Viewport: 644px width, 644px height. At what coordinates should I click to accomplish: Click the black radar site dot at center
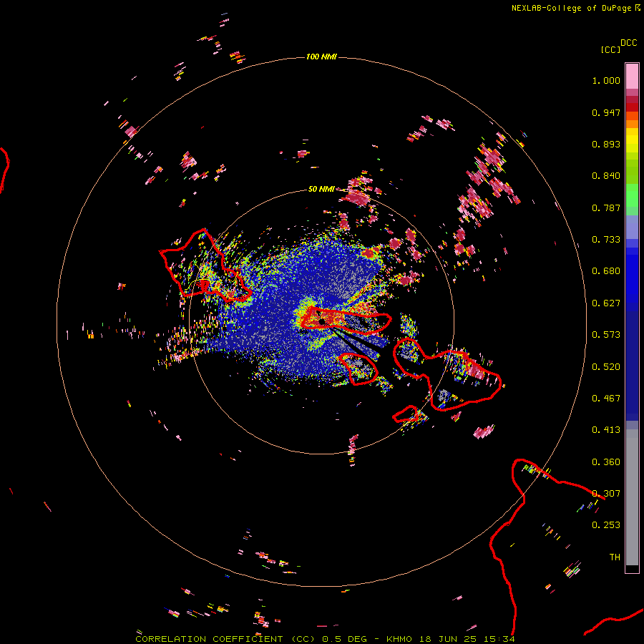322,321
